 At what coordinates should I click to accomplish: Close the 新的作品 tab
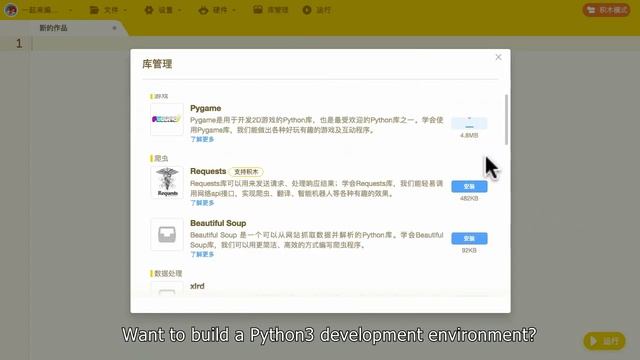[114, 28]
